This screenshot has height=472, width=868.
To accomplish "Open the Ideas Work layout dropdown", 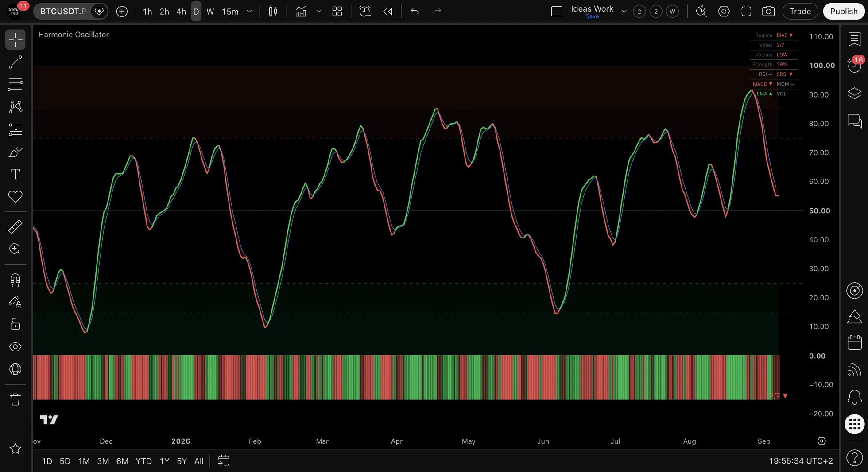I will pos(624,12).
